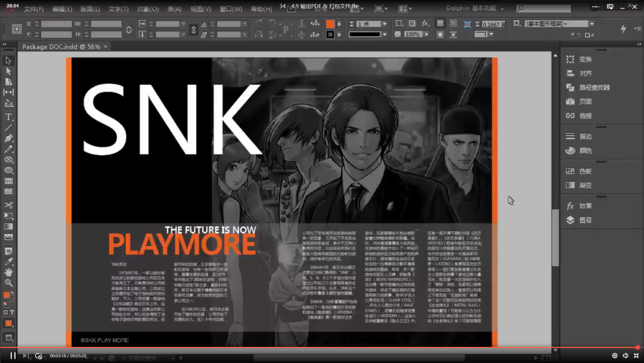Click the fill/stroke swatch in toolbox

[x=7, y=296]
